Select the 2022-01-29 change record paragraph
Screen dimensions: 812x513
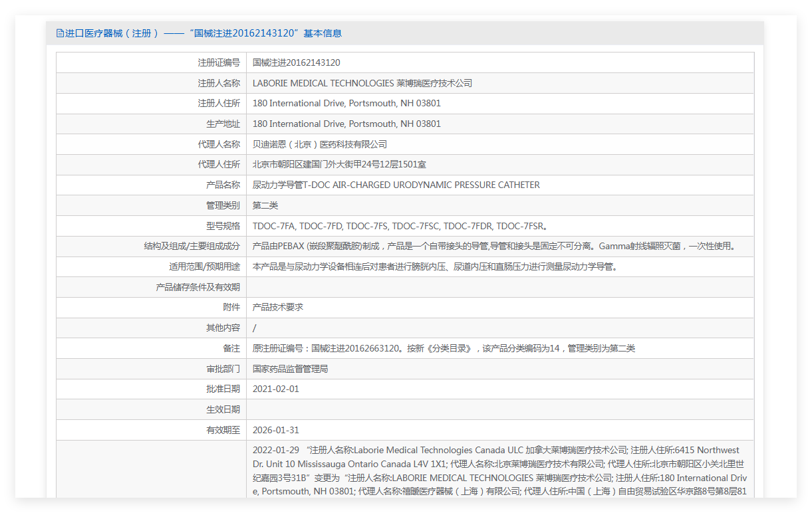[500, 471]
